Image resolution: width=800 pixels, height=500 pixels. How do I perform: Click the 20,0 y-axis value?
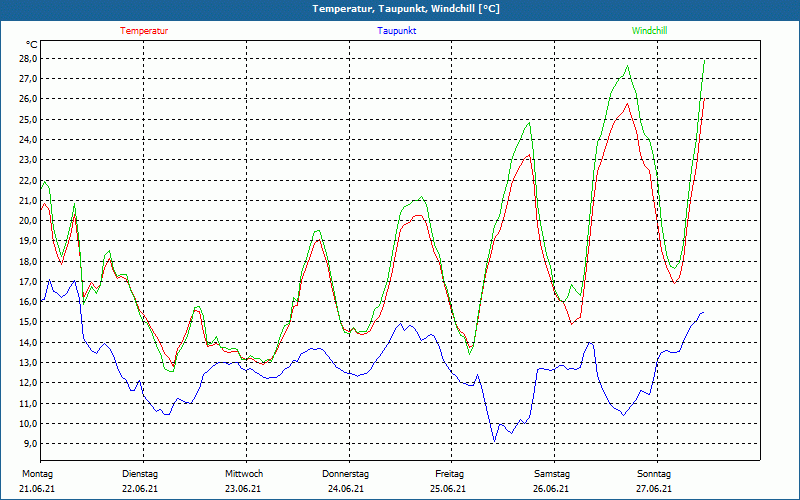(x=27, y=220)
